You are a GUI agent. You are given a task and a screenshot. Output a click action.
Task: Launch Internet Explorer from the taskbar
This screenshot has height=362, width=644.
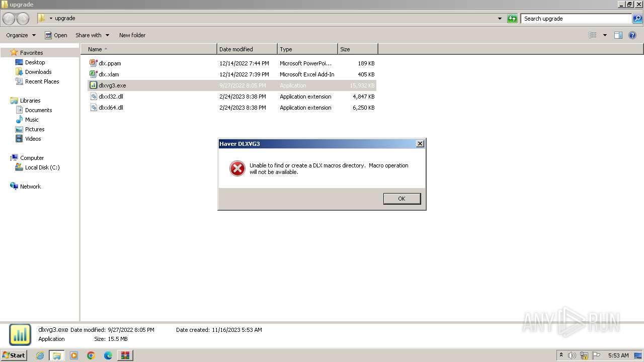pos(40,355)
